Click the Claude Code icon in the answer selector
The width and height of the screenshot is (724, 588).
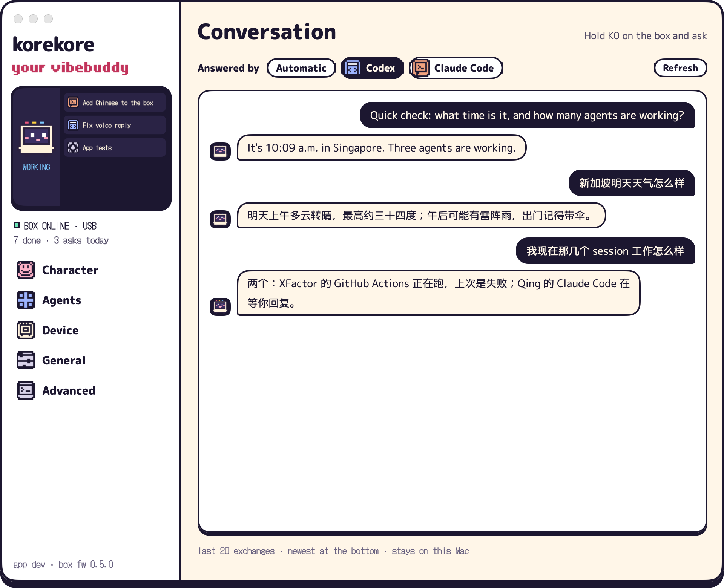[421, 68]
